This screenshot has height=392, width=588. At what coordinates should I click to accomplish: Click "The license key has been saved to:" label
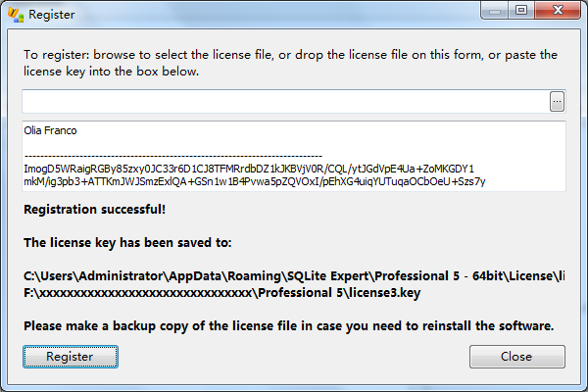click(x=127, y=243)
